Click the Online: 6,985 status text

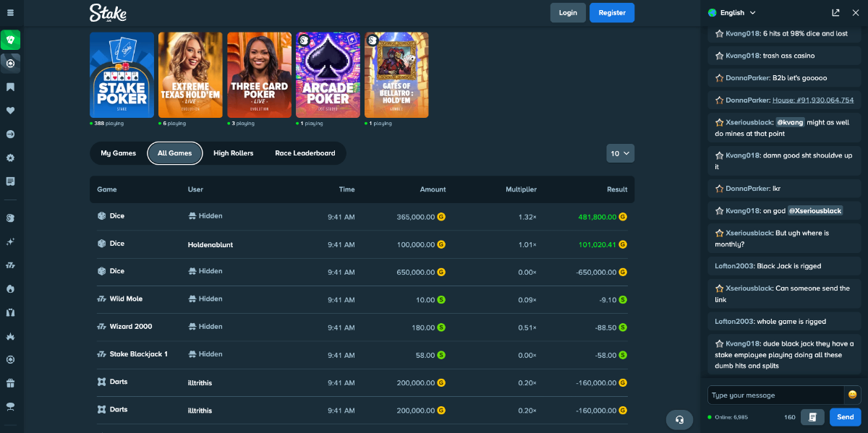click(x=731, y=417)
